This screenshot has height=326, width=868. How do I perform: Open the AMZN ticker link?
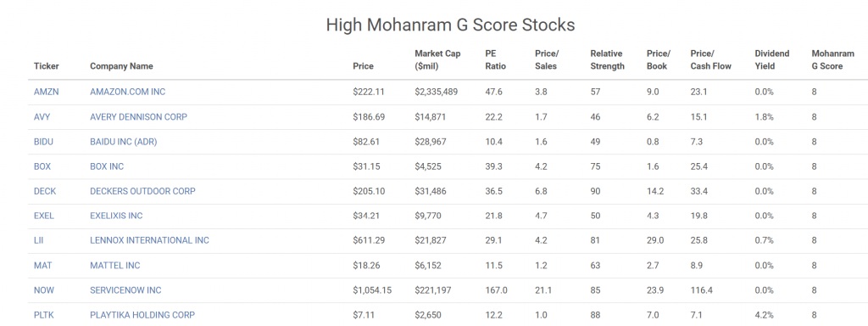(46, 92)
